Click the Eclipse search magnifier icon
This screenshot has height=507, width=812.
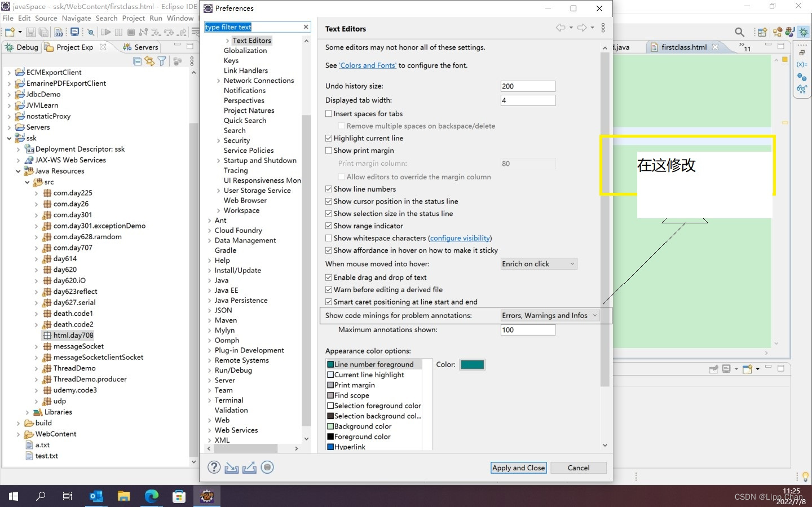pos(739,32)
